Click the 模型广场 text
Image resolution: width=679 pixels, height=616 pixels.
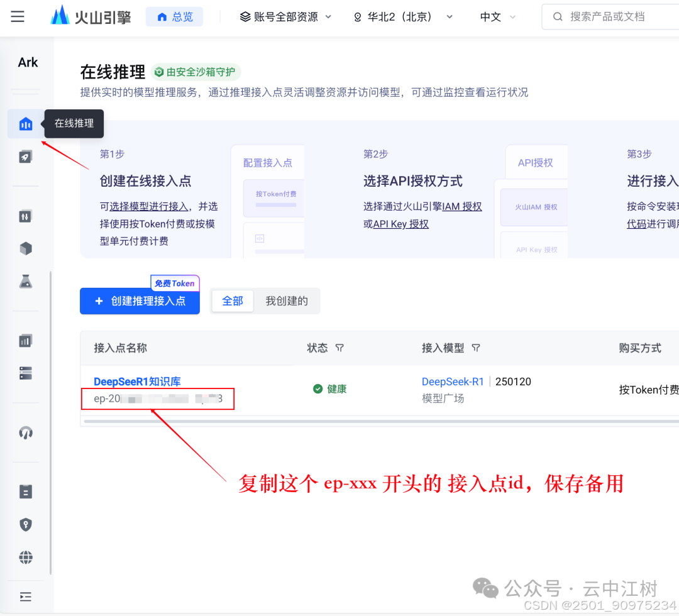[x=443, y=399]
